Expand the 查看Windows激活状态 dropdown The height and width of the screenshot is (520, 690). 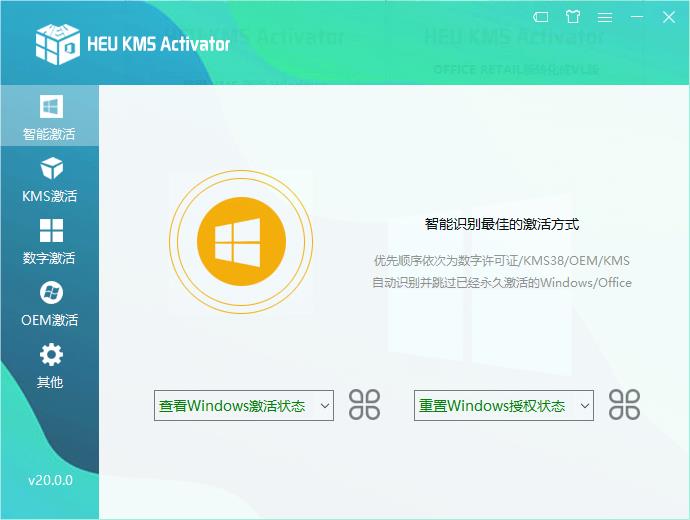(244, 406)
